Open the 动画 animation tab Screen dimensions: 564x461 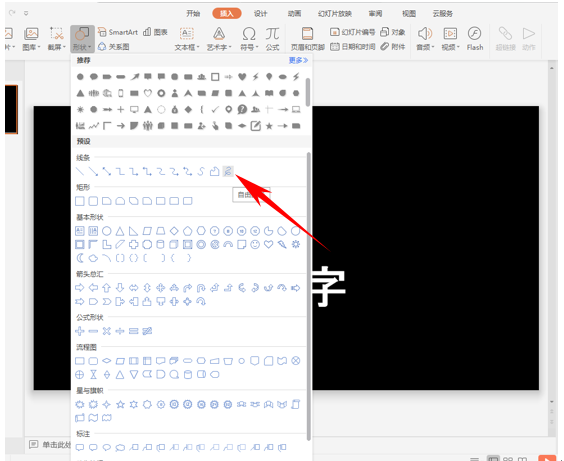pyautogui.click(x=294, y=14)
